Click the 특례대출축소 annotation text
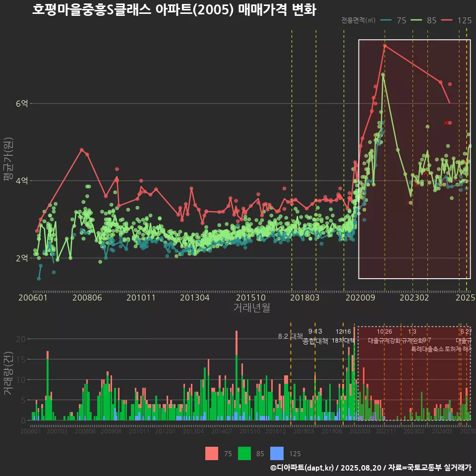 [427, 349]
